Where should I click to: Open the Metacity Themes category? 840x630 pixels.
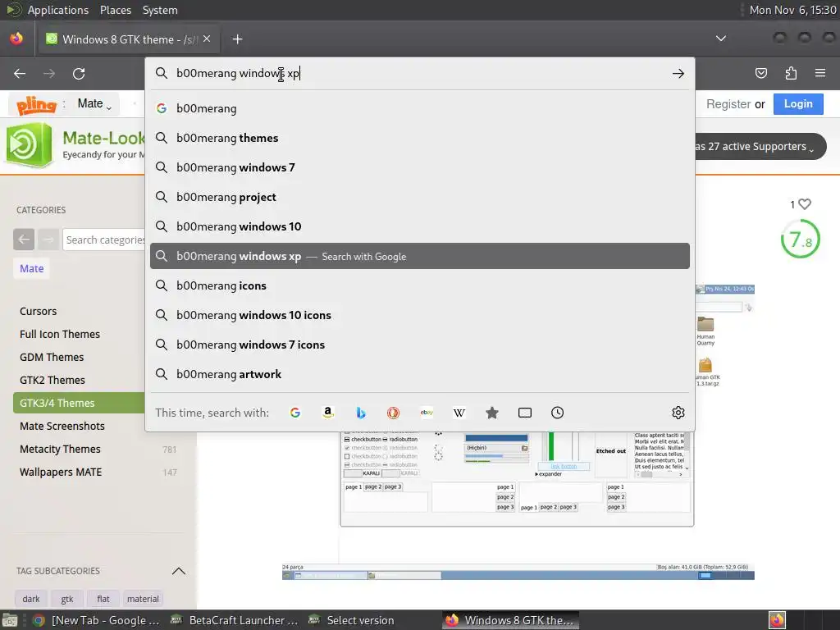point(60,450)
